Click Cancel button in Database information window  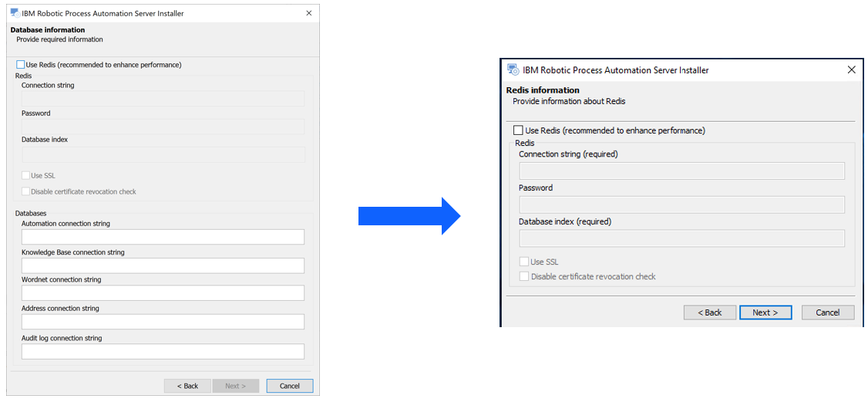click(290, 386)
